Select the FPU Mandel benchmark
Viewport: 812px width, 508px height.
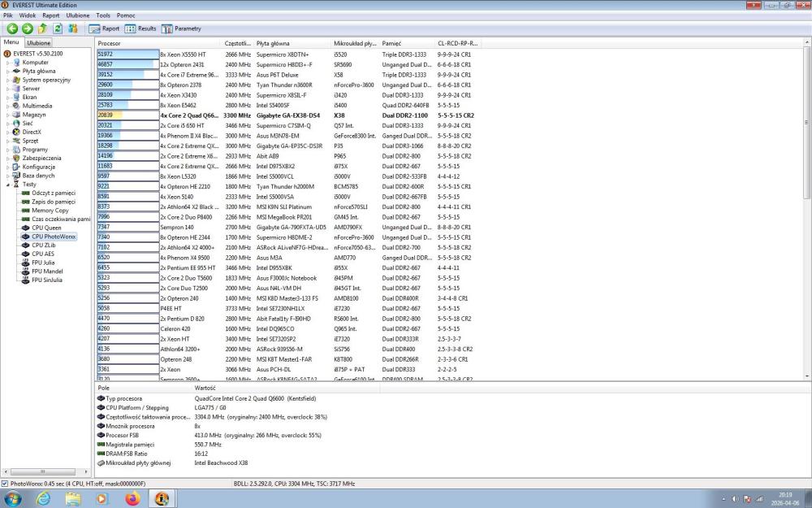[47, 271]
